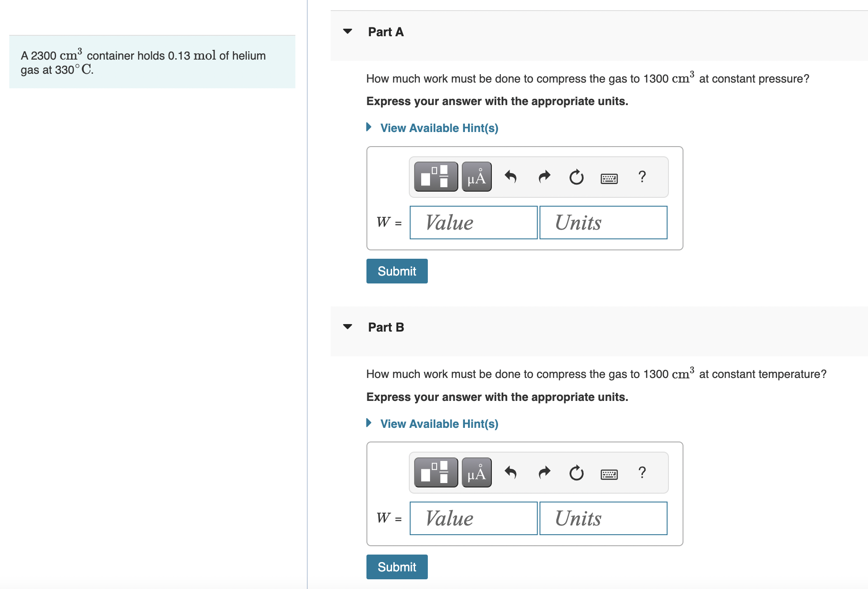Show keyboard shortcuts in Part B

coord(609,474)
